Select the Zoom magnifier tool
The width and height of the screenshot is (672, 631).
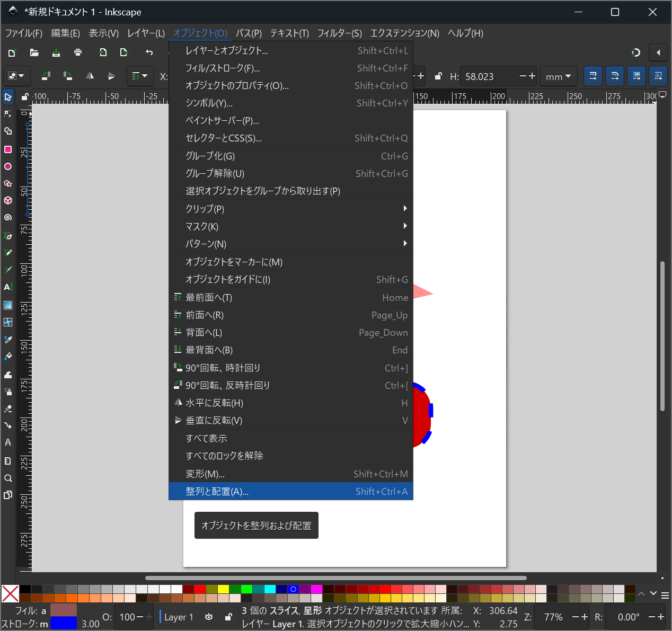point(8,478)
